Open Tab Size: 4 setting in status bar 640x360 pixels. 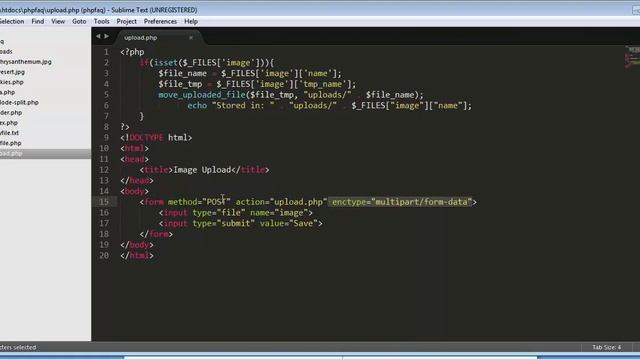click(x=607, y=347)
